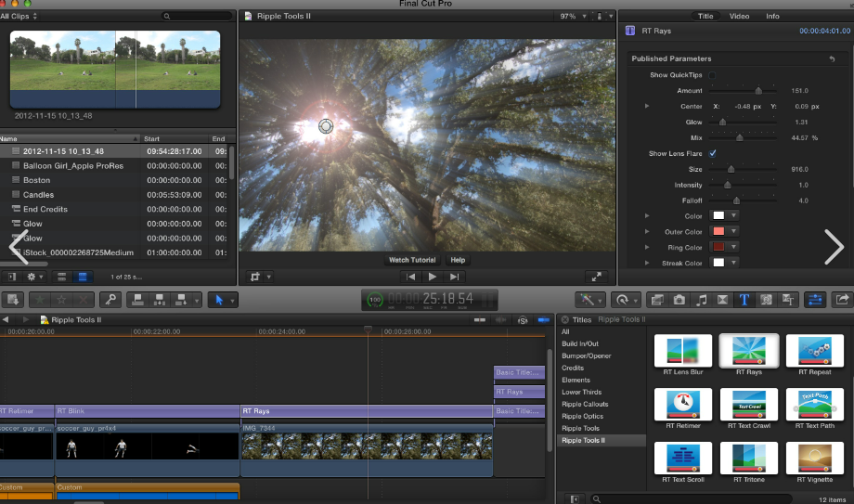The width and height of the screenshot is (854, 504).
Task: Open the Music and Sound browser
Action: click(701, 300)
